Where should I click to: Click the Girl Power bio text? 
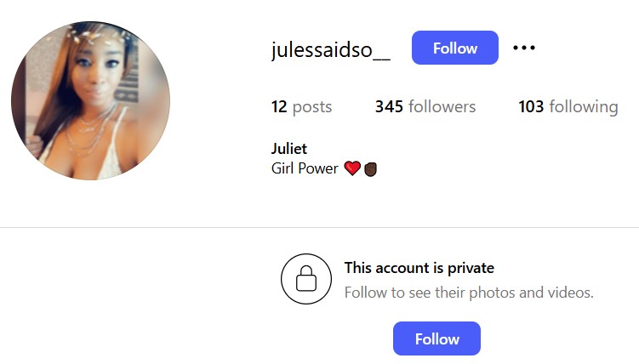(x=305, y=168)
